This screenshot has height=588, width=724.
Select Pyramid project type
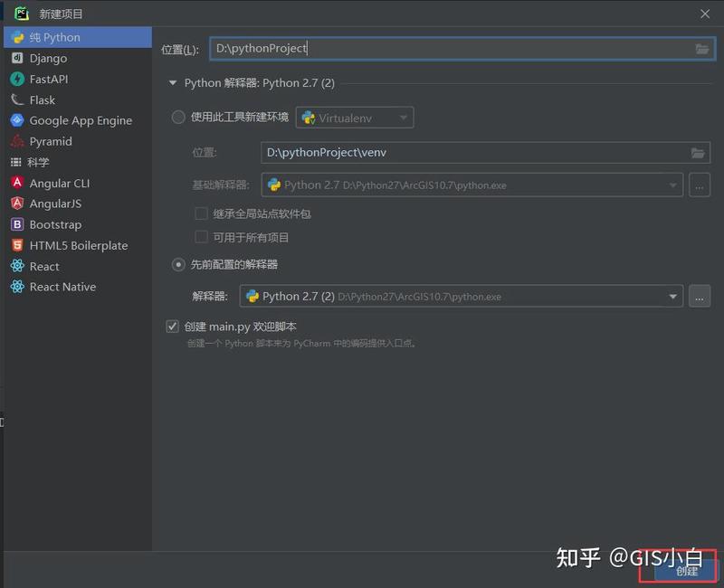pos(78,141)
